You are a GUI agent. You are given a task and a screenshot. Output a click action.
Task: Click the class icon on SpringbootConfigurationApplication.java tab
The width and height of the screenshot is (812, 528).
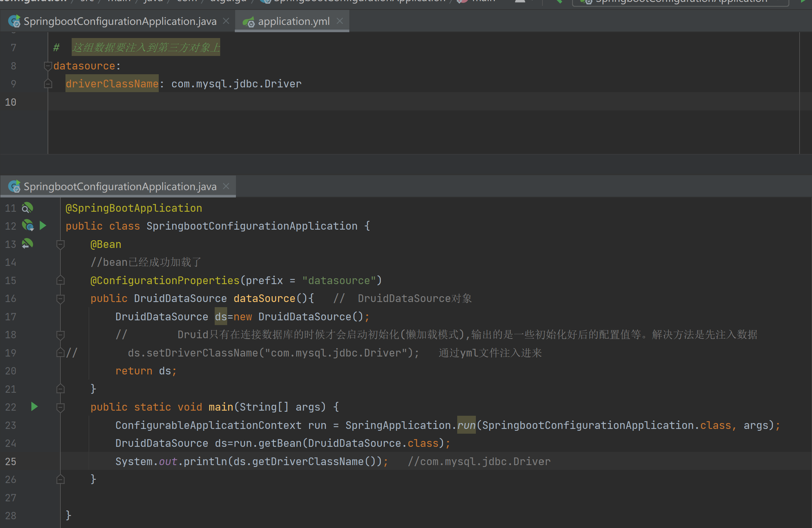click(x=15, y=21)
